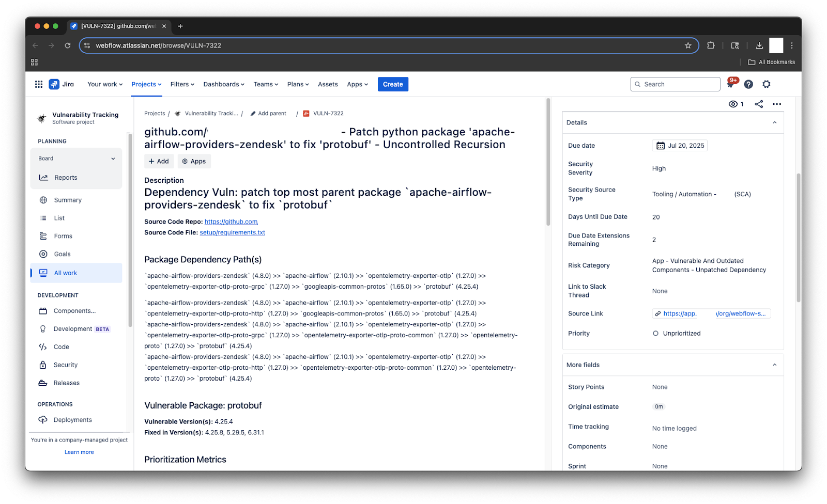Image resolution: width=827 pixels, height=504 pixels.
Task: Open Jira settings gear icon
Action: pyautogui.click(x=767, y=84)
